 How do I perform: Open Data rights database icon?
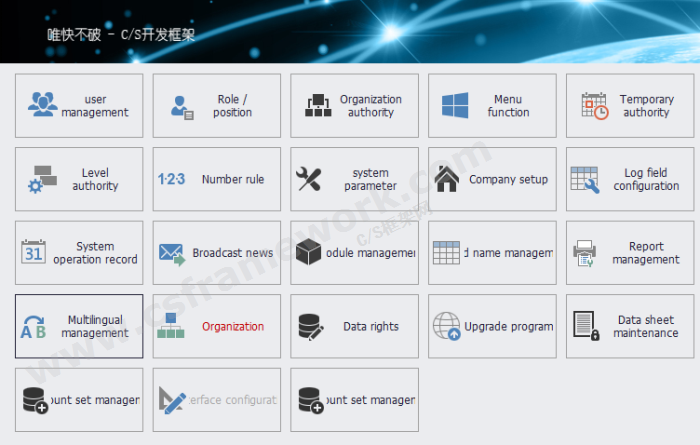309,326
